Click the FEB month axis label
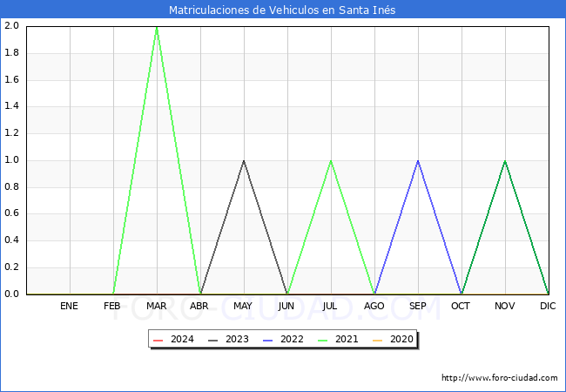Image resolution: width=566 pixels, height=392 pixels. [x=112, y=306]
